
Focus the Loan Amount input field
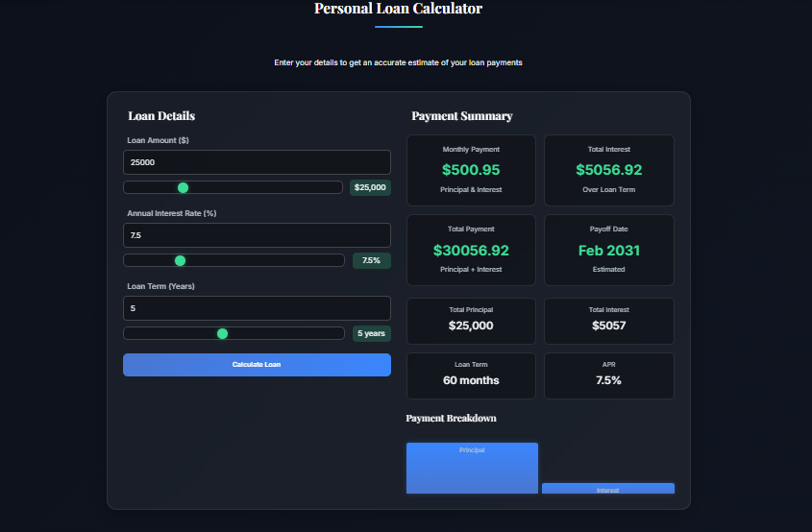[257, 162]
